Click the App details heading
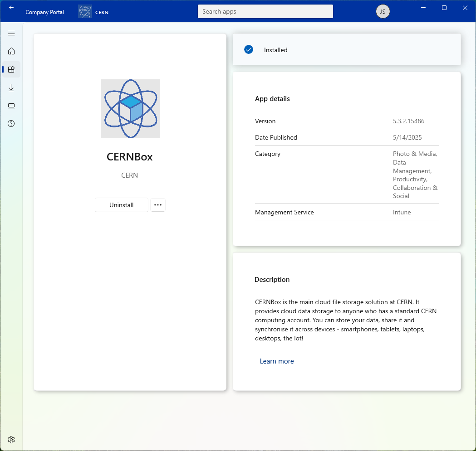 272,99
